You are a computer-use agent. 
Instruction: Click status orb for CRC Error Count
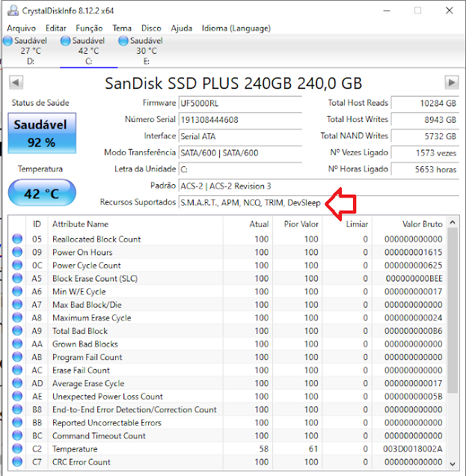(x=17, y=462)
